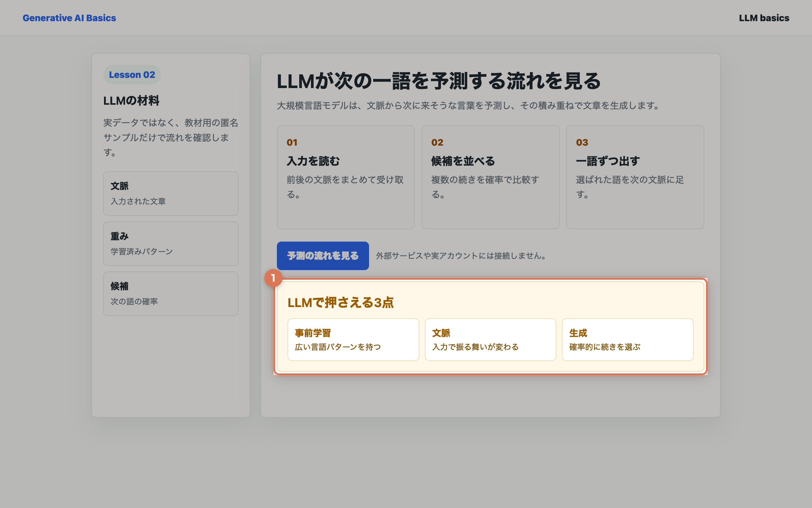Click the Generative AI Basics logo link
Screen dimensions: 812x508
coord(69,18)
